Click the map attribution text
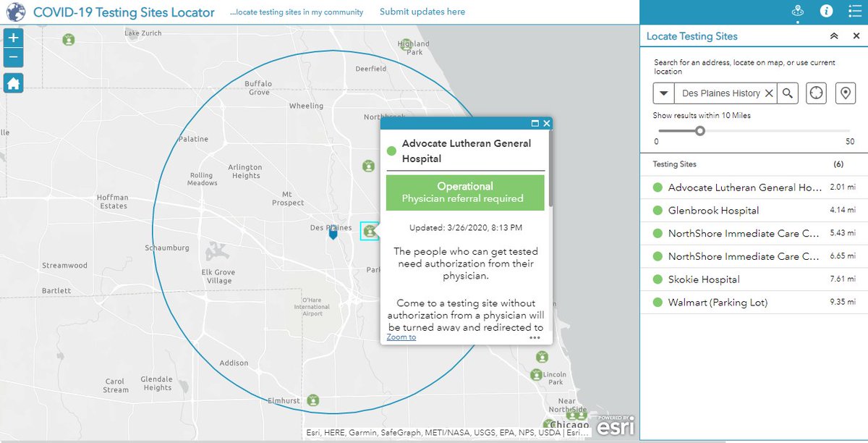Image resolution: width=868 pixels, height=443 pixels. click(447, 434)
